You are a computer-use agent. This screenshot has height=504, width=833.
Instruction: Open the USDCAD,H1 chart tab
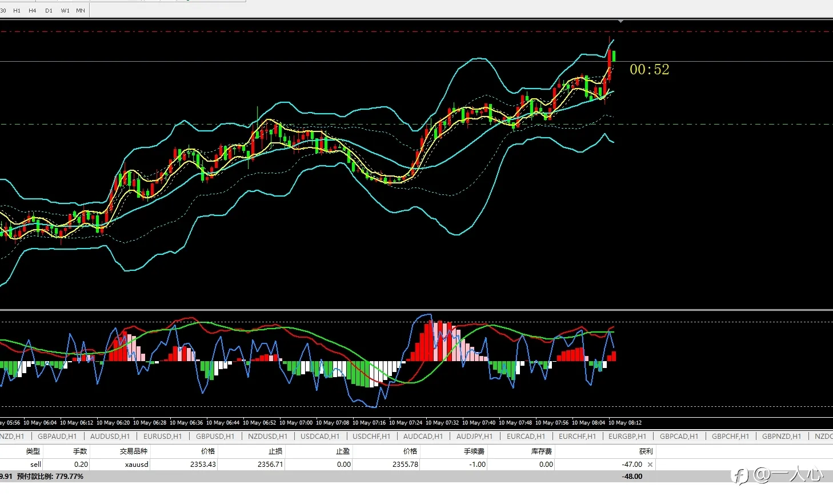(320, 436)
